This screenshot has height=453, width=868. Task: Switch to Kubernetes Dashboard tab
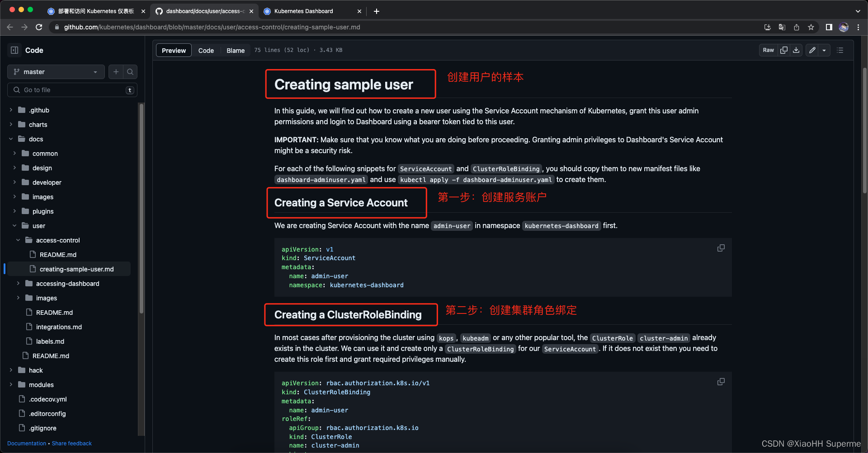[312, 11]
